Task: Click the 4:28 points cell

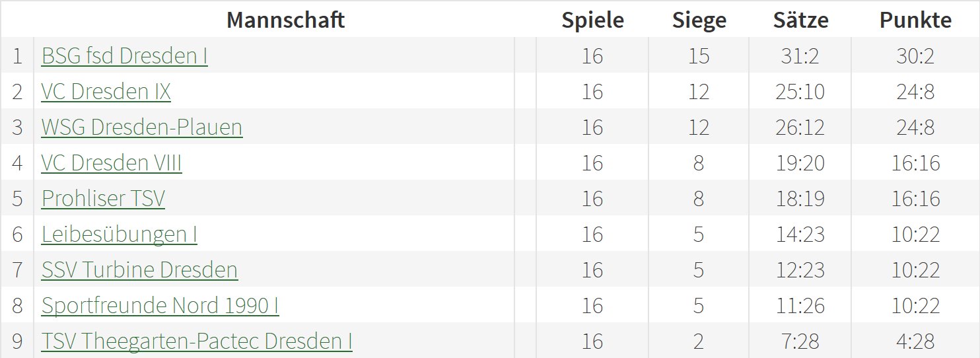Action: (915, 341)
